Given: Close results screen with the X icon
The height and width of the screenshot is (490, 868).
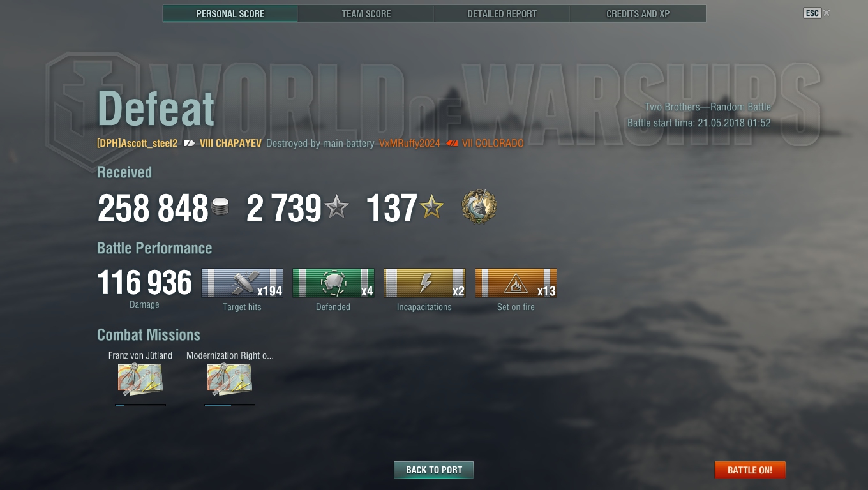Looking at the screenshot, I should point(827,13).
